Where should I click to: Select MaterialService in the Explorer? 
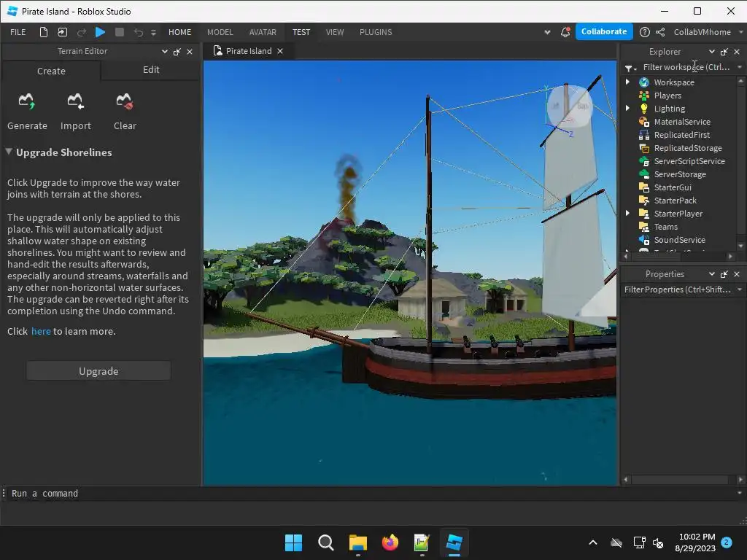point(681,122)
